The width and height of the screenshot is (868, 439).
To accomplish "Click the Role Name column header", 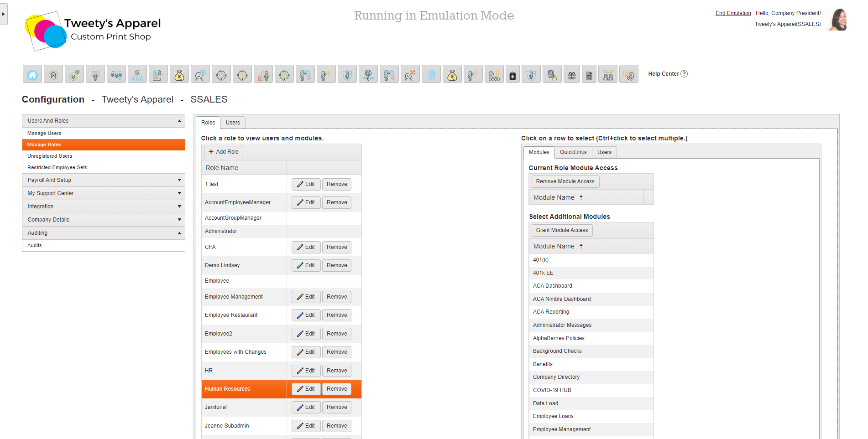I will click(x=244, y=168).
